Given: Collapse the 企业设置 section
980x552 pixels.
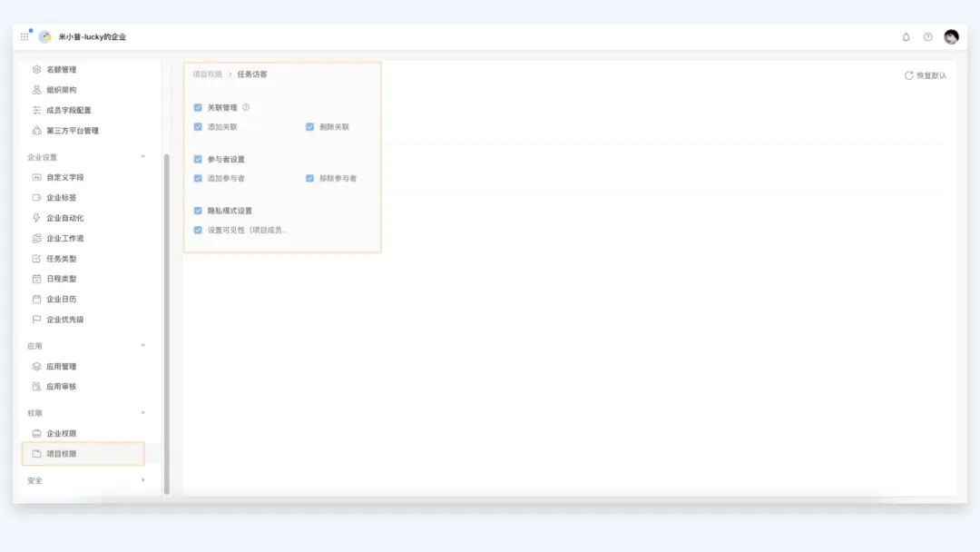Looking at the screenshot, I should [143, 157].
